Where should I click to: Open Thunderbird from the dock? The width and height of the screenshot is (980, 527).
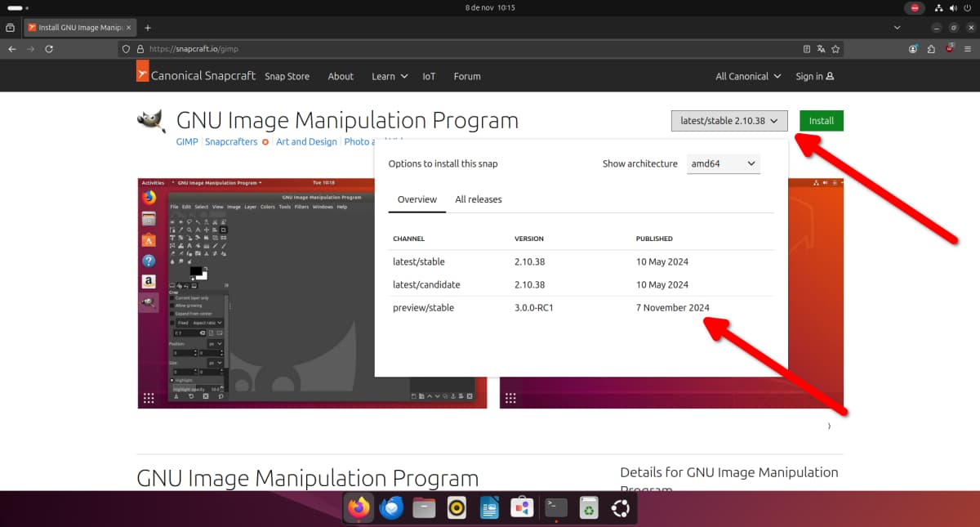click(x=391, y=508)
